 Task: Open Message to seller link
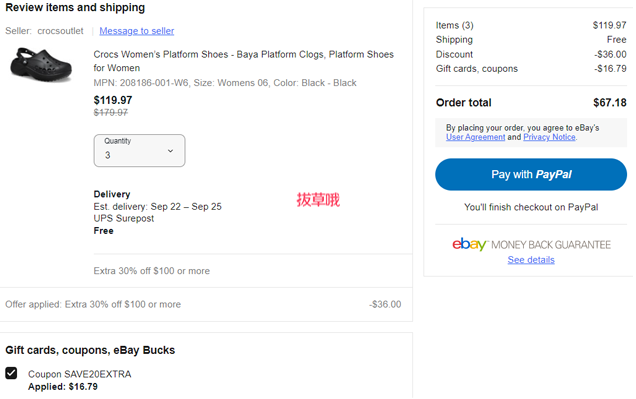137,31
